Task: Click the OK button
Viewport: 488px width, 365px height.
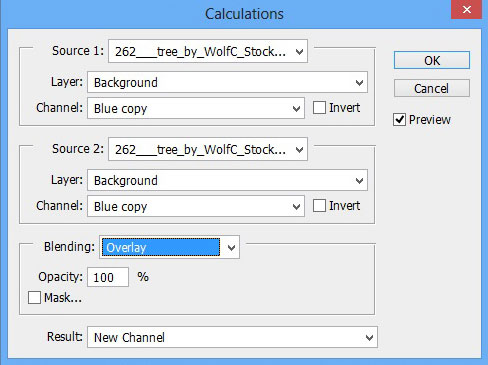Action: (x=432, y=60)
